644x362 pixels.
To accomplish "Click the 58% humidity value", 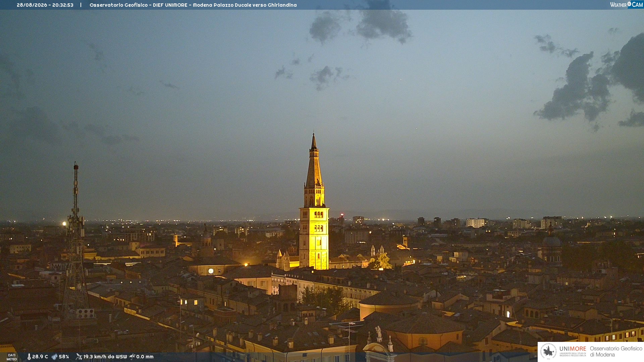I will (64, 357).
